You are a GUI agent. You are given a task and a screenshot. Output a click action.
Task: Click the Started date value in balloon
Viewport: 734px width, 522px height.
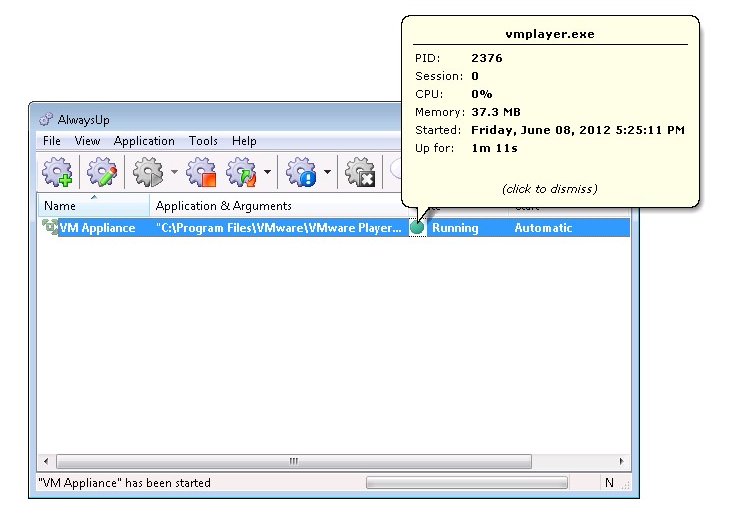tap(578, 130)
